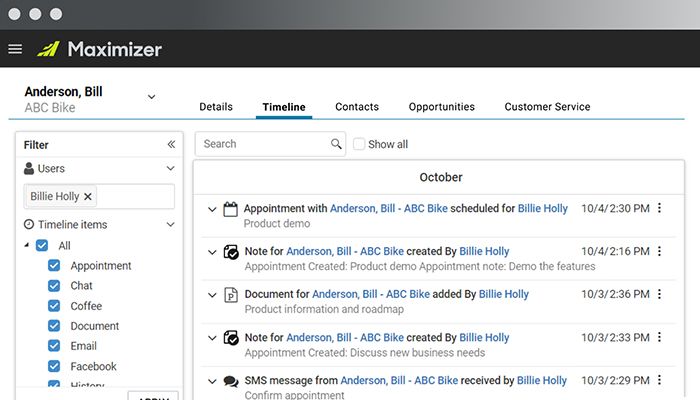Click the 'Product information and roadmap' text

point(324,309)
